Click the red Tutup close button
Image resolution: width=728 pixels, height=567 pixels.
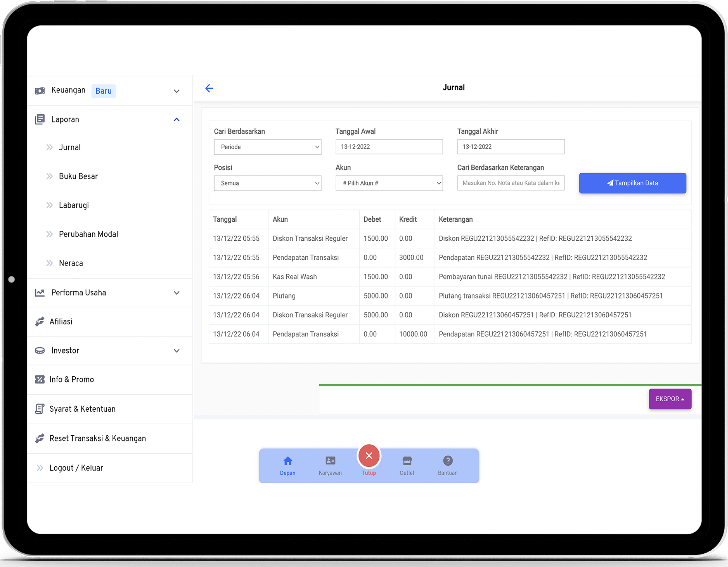point(369,456)
